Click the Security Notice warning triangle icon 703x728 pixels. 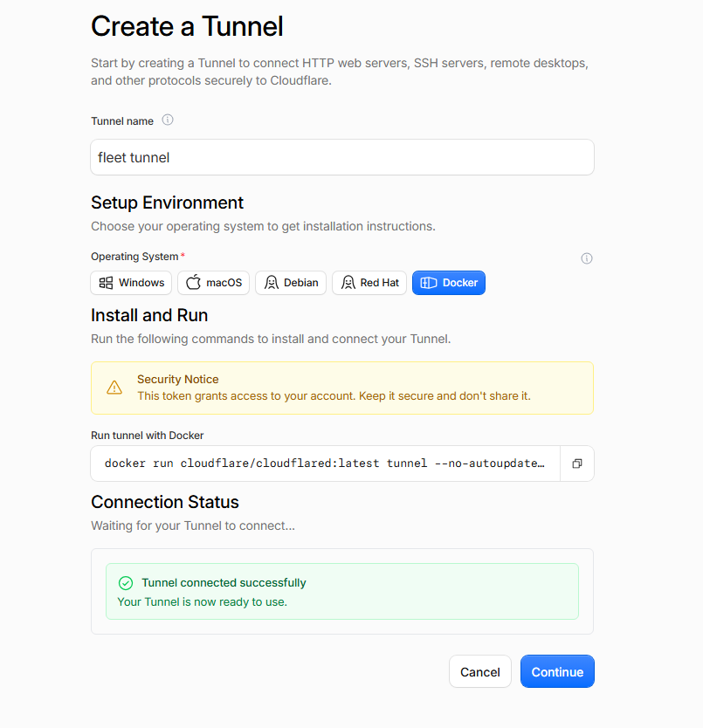(x=114, y=388)
